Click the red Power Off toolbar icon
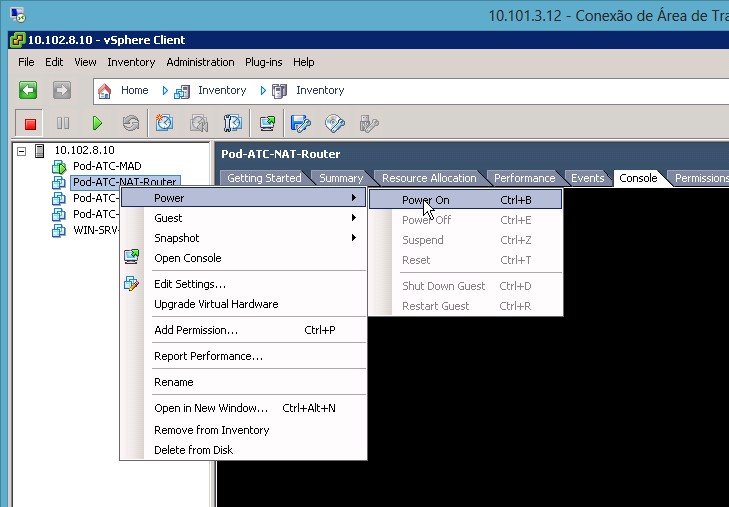 pyautogui.click(x=30, y=123)
